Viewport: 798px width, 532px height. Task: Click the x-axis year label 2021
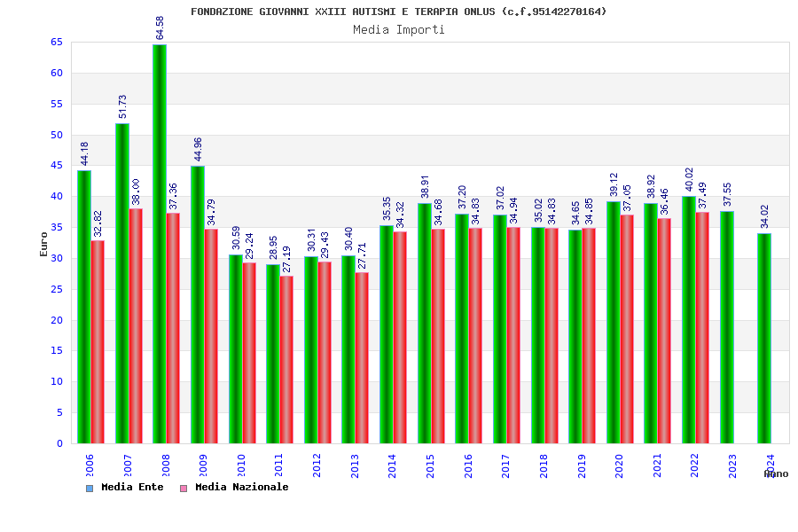pyautogui.click(x=656, y=465)
